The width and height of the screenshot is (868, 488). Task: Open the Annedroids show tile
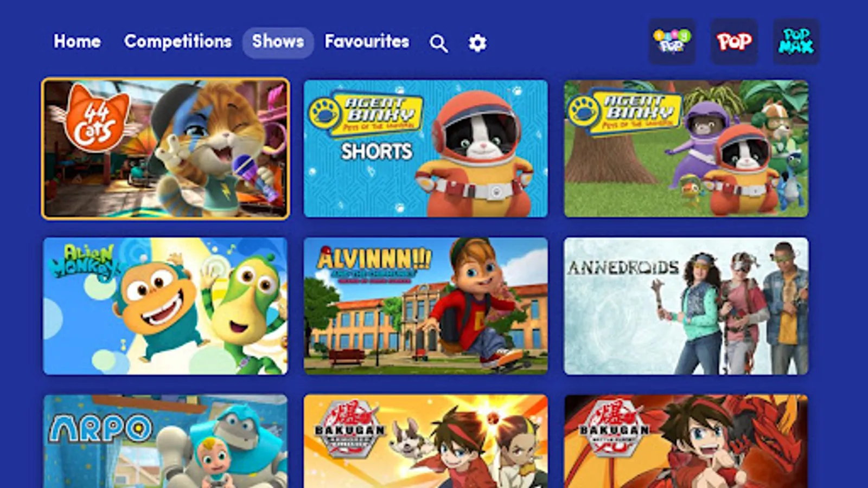click(686, 306)
